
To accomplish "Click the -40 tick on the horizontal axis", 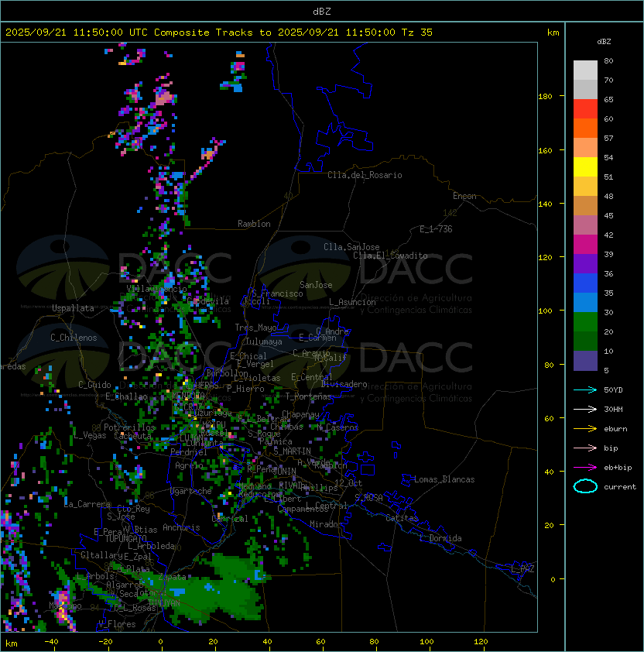I will click(51, 642).
